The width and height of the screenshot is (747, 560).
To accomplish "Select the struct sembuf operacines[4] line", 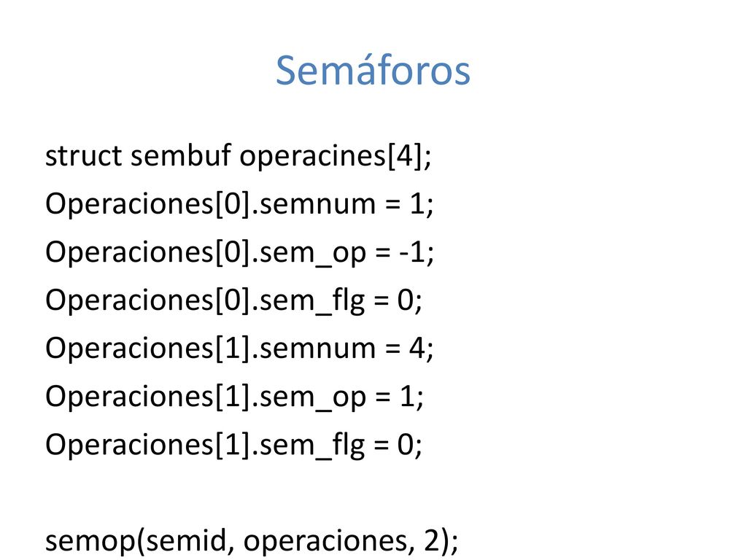I will 239,156.
